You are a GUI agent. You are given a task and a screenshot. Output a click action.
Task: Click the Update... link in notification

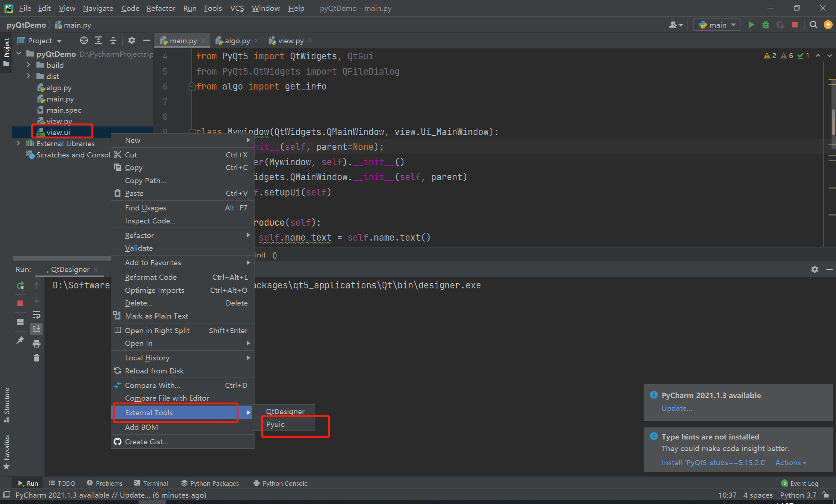[x=676, y=408]
